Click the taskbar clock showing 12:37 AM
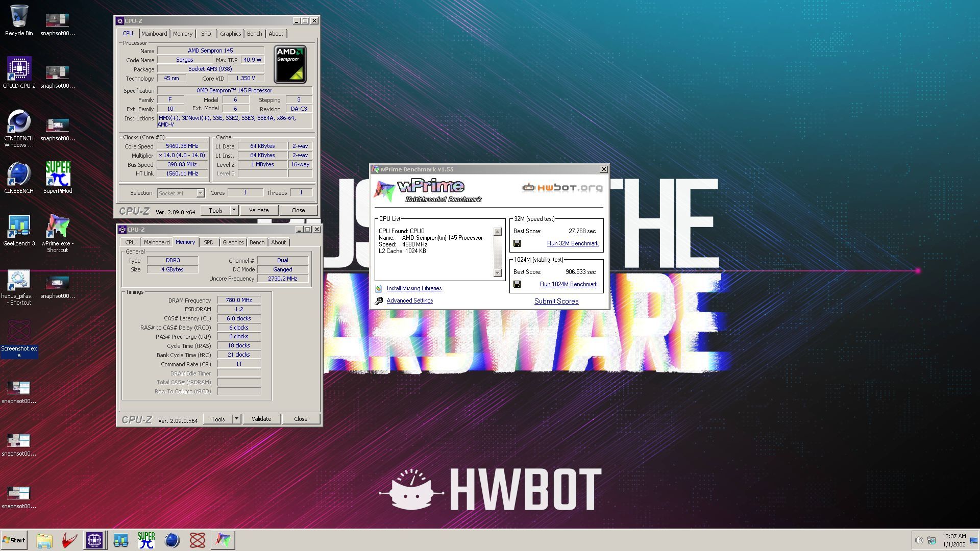This screenshot has height=551, width=980. coord(954,540)
